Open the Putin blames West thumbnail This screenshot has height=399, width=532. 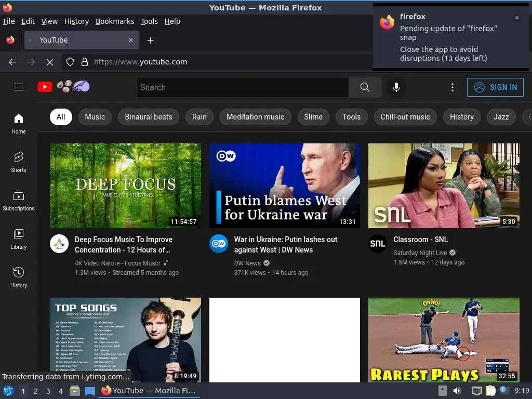[x=285, y=185]
